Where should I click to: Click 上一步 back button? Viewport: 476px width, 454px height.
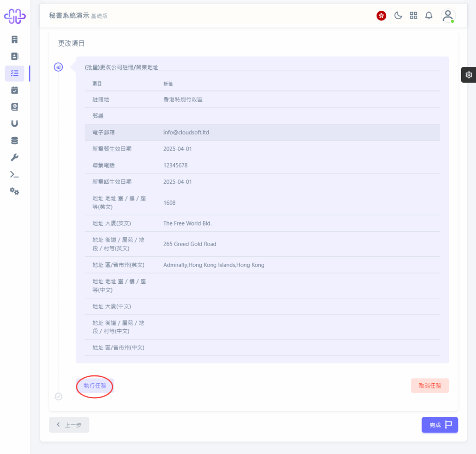point(69,425)
